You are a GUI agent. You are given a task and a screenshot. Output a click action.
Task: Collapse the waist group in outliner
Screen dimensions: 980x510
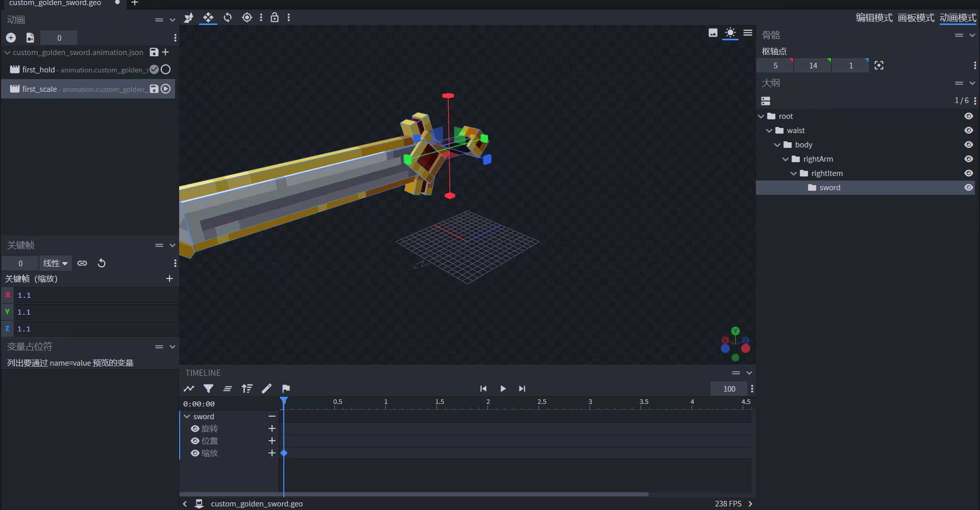coord(769,131)
